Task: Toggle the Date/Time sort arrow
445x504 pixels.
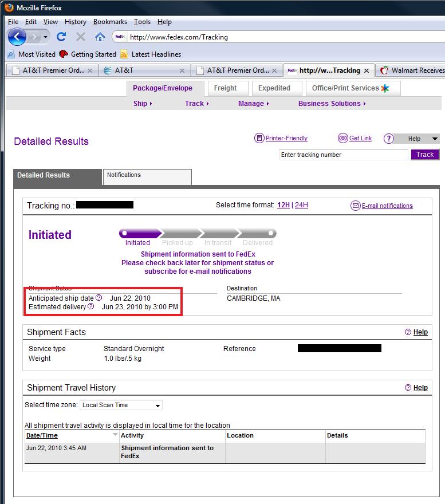Action: point(115,435)
